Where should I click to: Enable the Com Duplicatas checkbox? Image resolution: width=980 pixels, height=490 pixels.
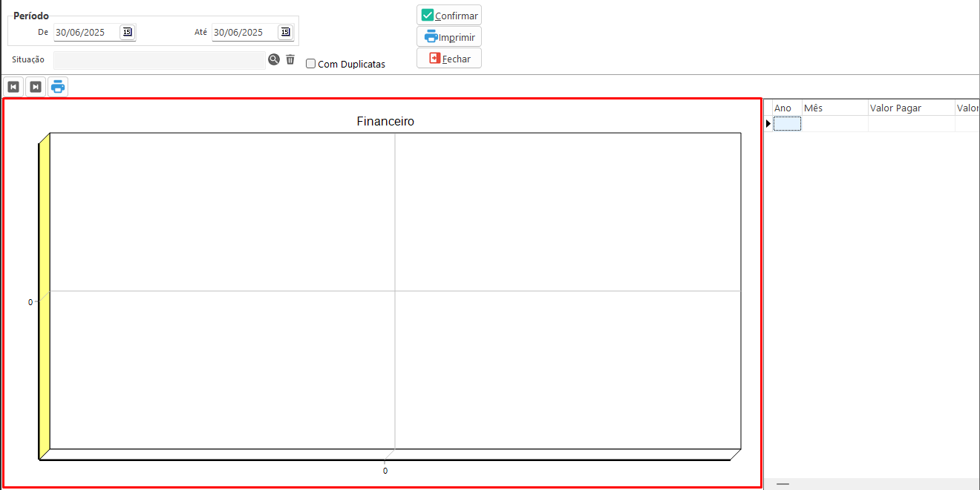tap(311, 64)
